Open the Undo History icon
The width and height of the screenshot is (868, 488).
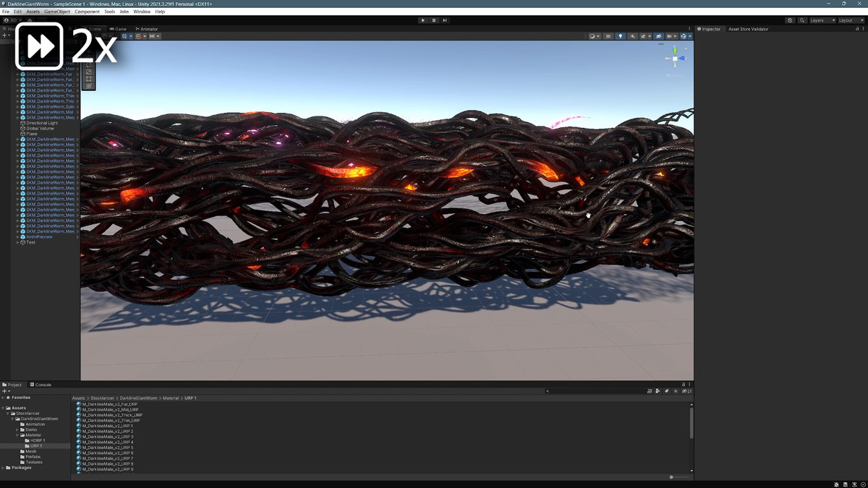pos(790,20)
